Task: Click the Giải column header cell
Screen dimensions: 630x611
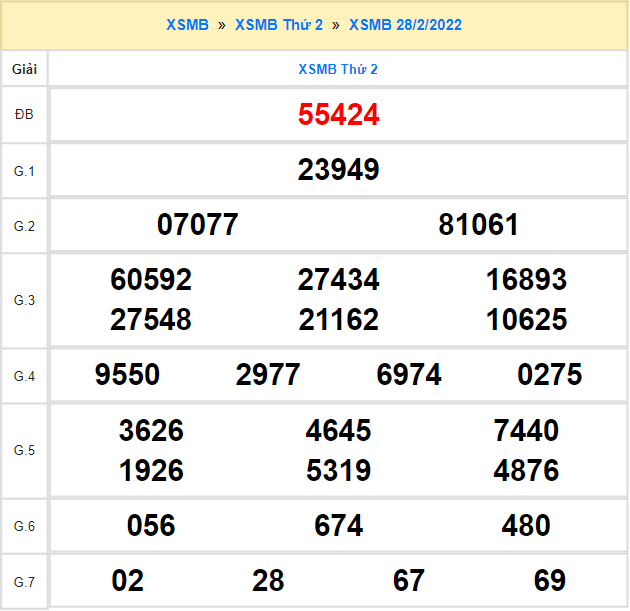Action: pos(25,69)
